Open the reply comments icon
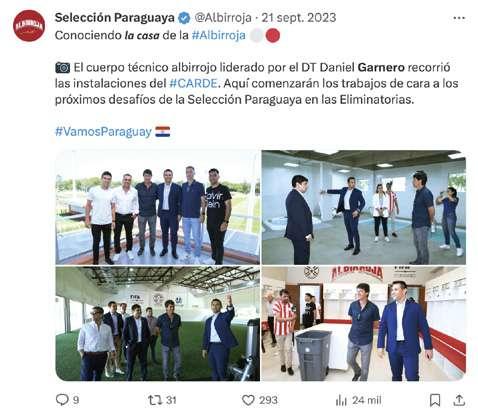This screenshot has width=478, height=419. point(62,399)
